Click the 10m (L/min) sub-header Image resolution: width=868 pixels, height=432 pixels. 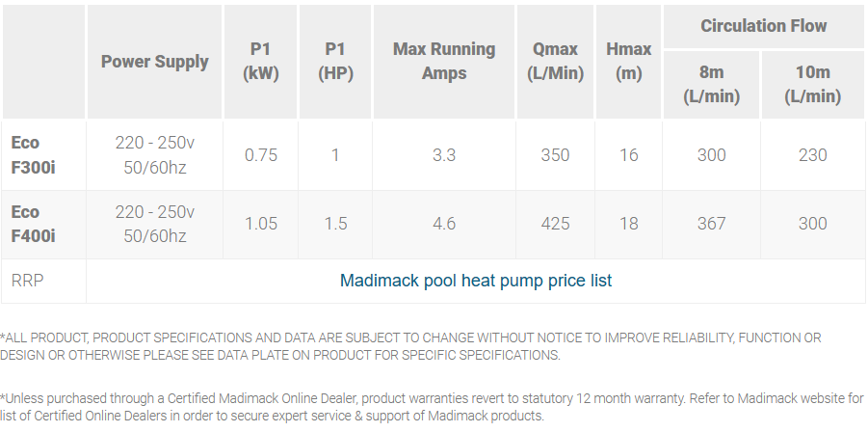(x=812, y=84)
